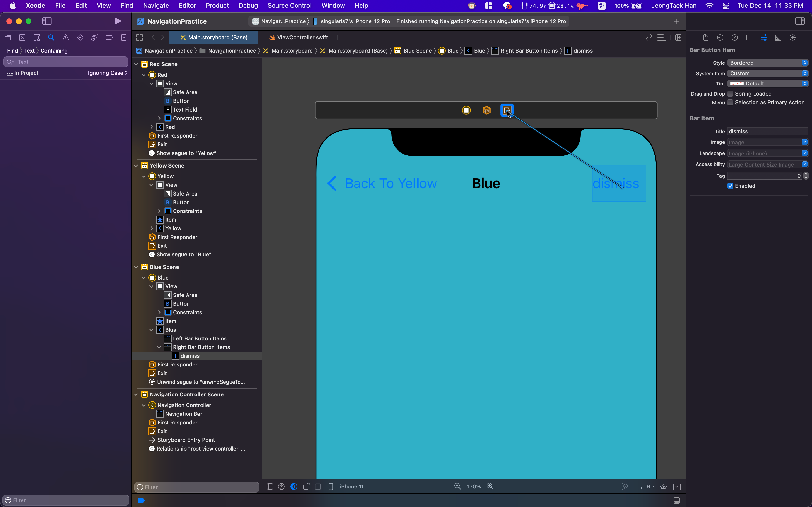The image size is (812, 507).
Task: Open the Style Bordered dropdown
Action: (767, 63)
